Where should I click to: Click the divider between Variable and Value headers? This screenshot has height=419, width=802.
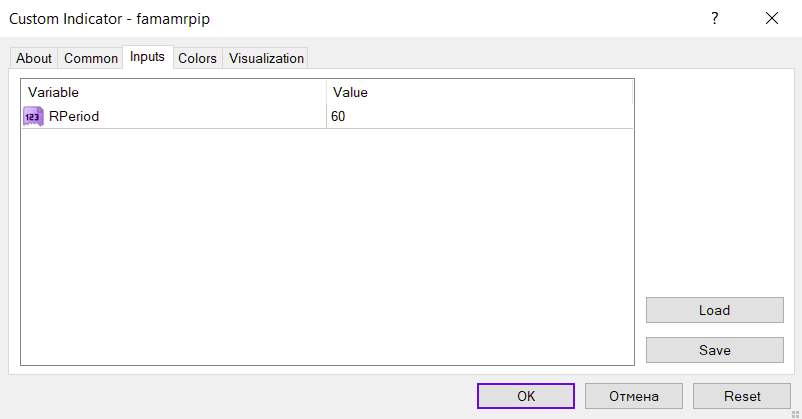click(327, 92)
